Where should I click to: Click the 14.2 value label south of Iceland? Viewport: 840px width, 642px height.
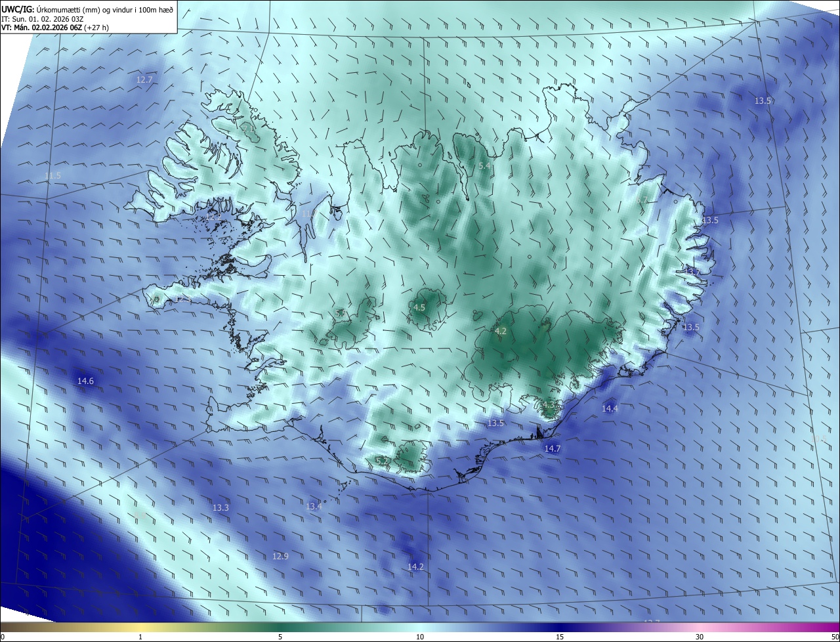[415, 567]
